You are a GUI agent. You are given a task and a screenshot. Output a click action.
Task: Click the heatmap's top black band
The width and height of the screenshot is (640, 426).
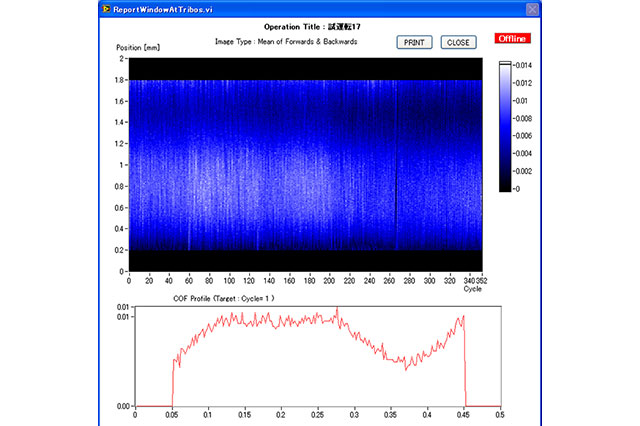(300, 68)
